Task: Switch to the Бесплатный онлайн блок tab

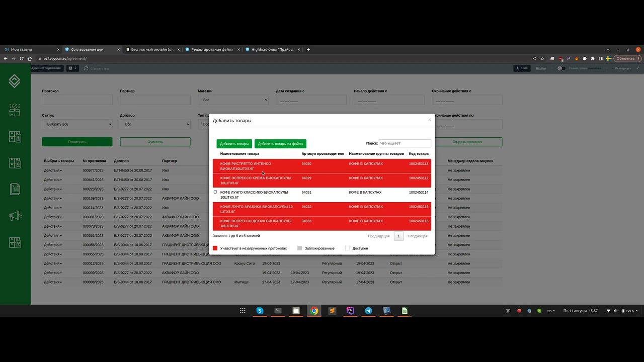Action: point(152,49)
